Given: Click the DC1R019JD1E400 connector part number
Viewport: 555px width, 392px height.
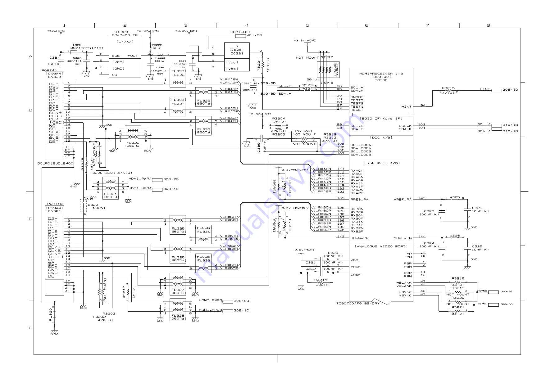Looking at the screenshot, I should pyautogui.click(x=55, y=163).
